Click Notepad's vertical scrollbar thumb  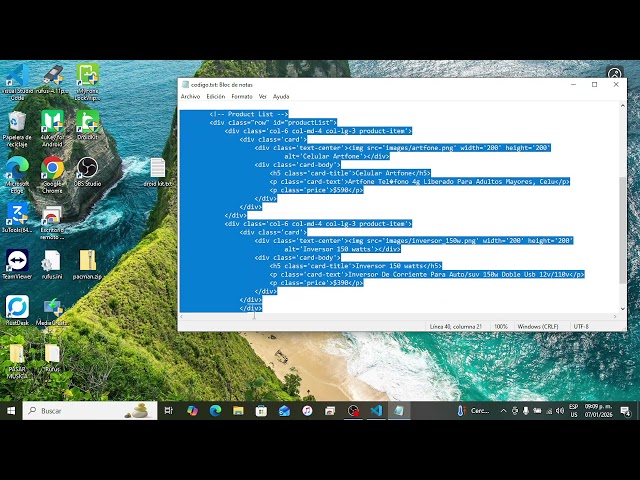click(x=622, y=230)
